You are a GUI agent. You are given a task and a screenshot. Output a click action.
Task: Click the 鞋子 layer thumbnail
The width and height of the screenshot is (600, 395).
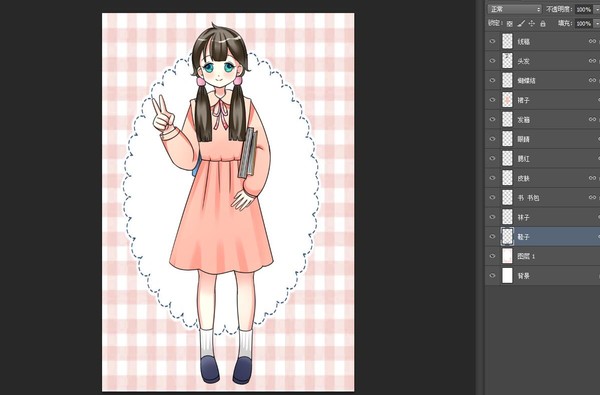coord(507,237)
